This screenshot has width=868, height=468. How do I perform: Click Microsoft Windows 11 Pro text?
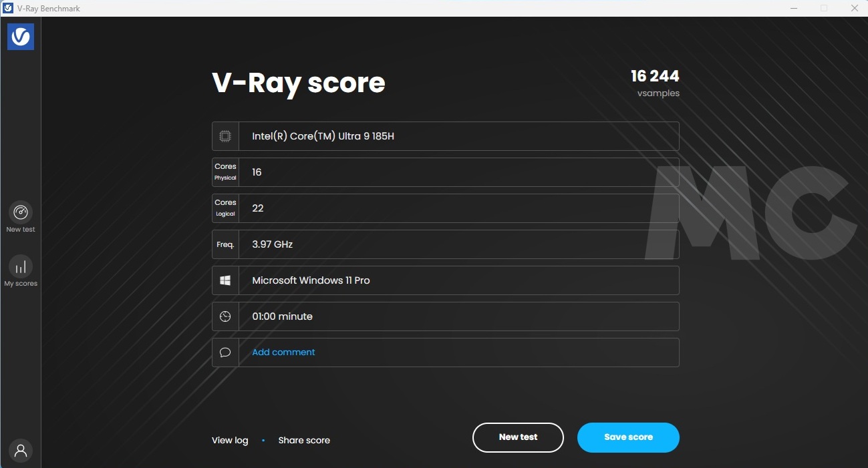[311, 280]
